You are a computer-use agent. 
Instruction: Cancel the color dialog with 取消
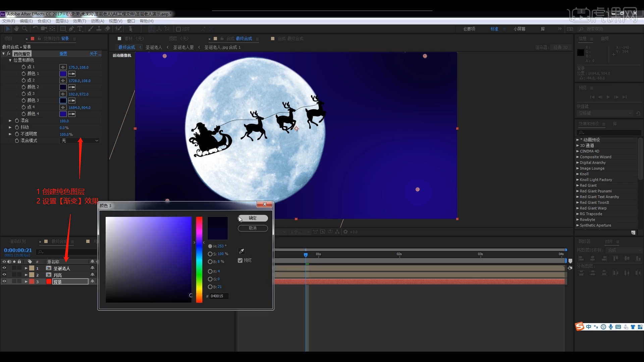(253, 228)
